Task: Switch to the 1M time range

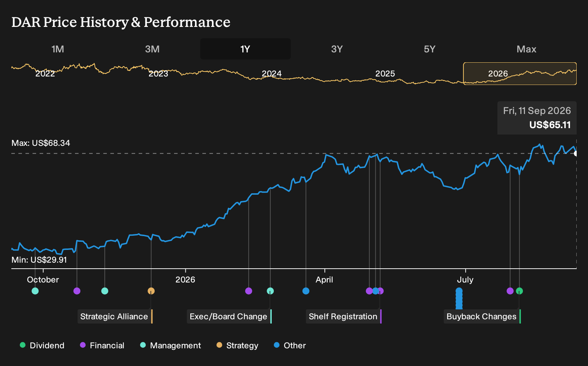Action: pos(58,49)
